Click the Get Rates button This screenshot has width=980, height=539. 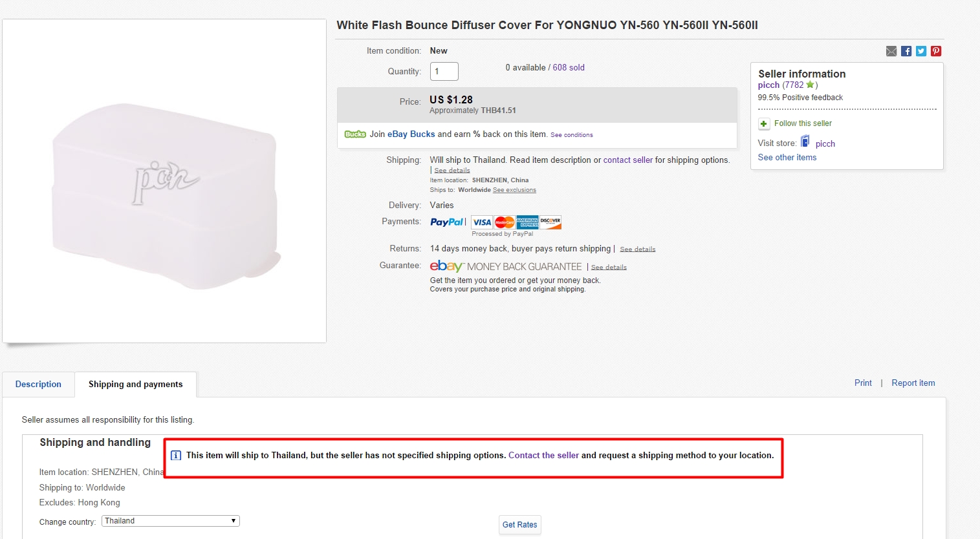pyautogui.click(x=519, y=525)
